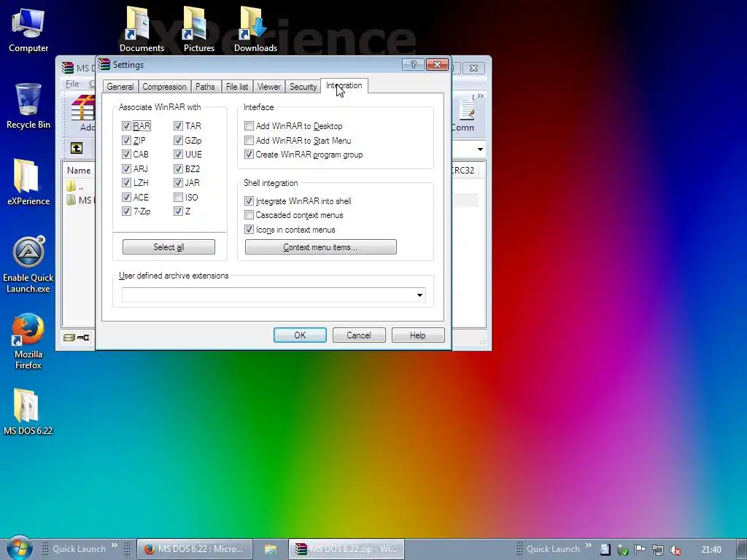
Task: Select Mozilla Firefox desktop shortcut
Action: point(28,341)
